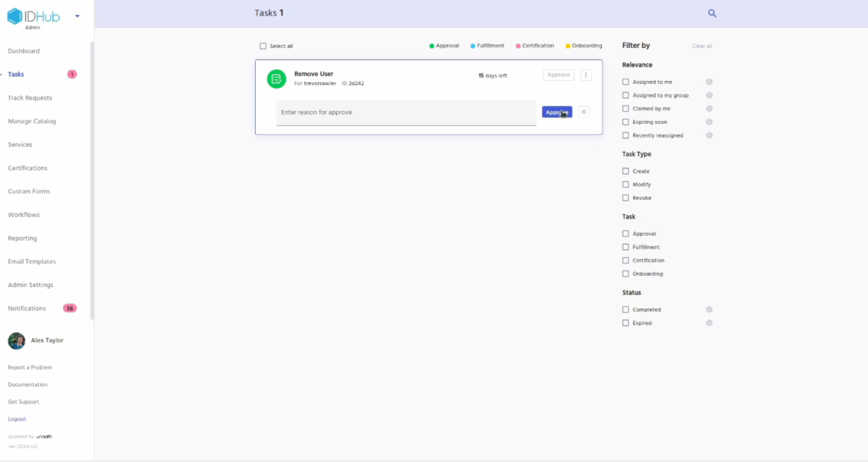Click Alex Taylor's profile avatar
This screenshot has height=462, width=868.
(x=16, y=341)
